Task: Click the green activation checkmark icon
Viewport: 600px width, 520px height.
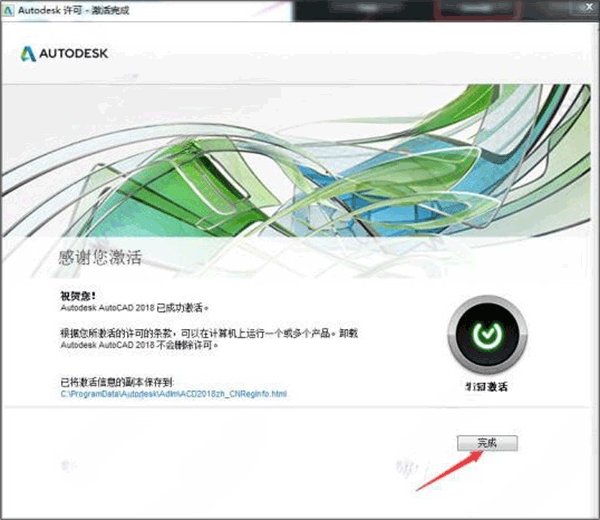Action: (x=487, y=334)
